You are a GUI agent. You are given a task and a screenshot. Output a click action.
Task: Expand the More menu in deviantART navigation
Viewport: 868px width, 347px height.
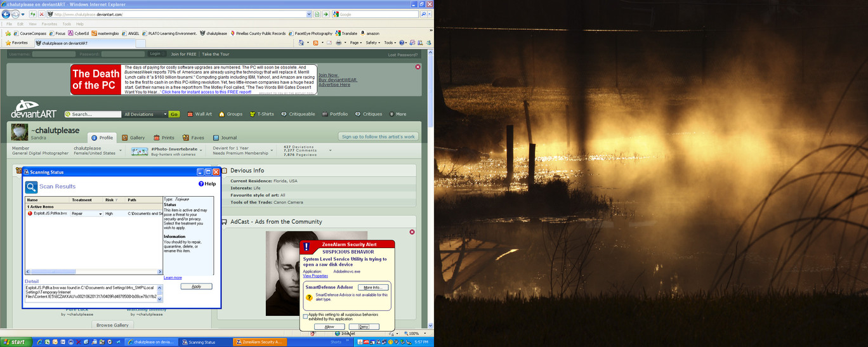tap(398, 114)
